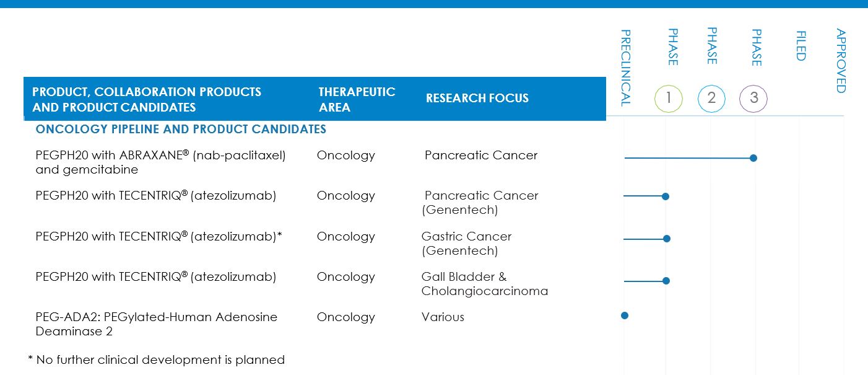
Task: Click the Therapeutic Area column header
Action: 357,99
